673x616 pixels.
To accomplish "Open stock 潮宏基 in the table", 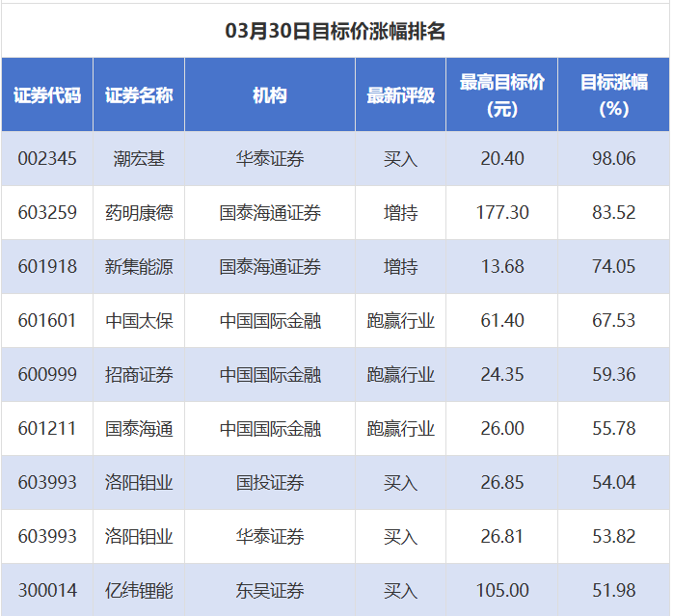I will pos(139,158).
